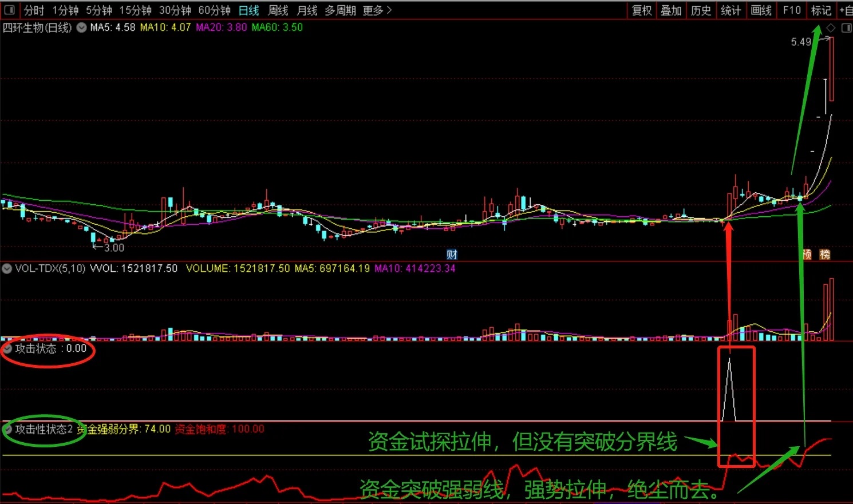853x504 pixels.
Task: Click the panel layout icon before 分时
Action: click(9, 10)
